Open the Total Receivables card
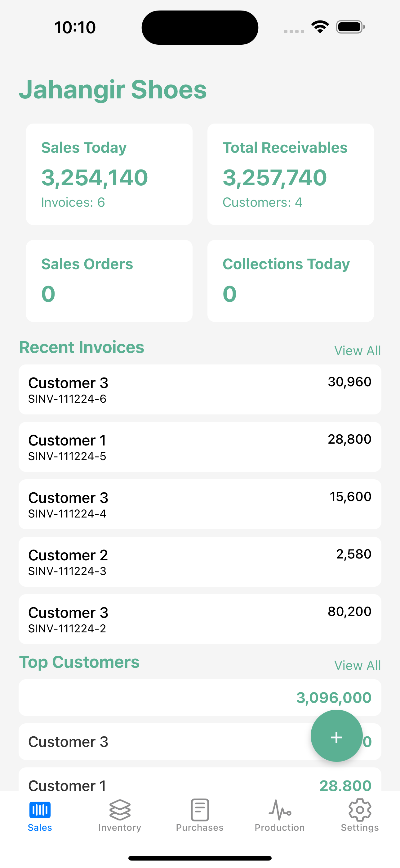This screenshot has width=400, height=868. [291, 174]
